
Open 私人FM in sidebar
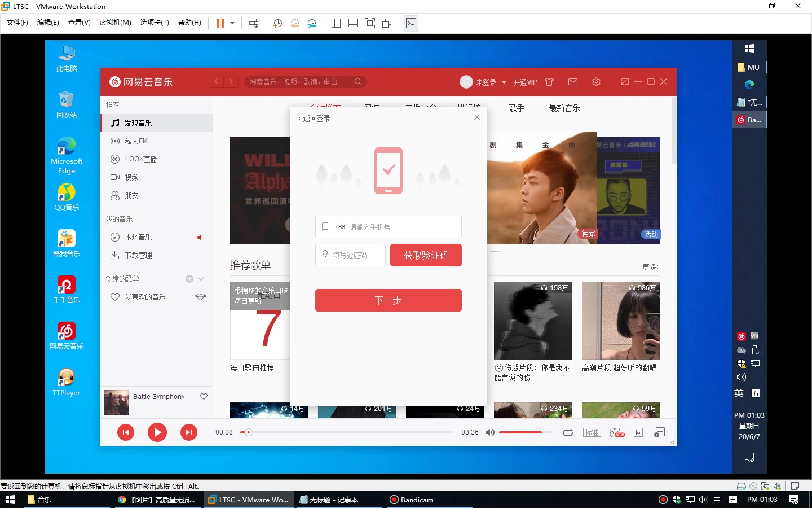(x=157, y=141)
